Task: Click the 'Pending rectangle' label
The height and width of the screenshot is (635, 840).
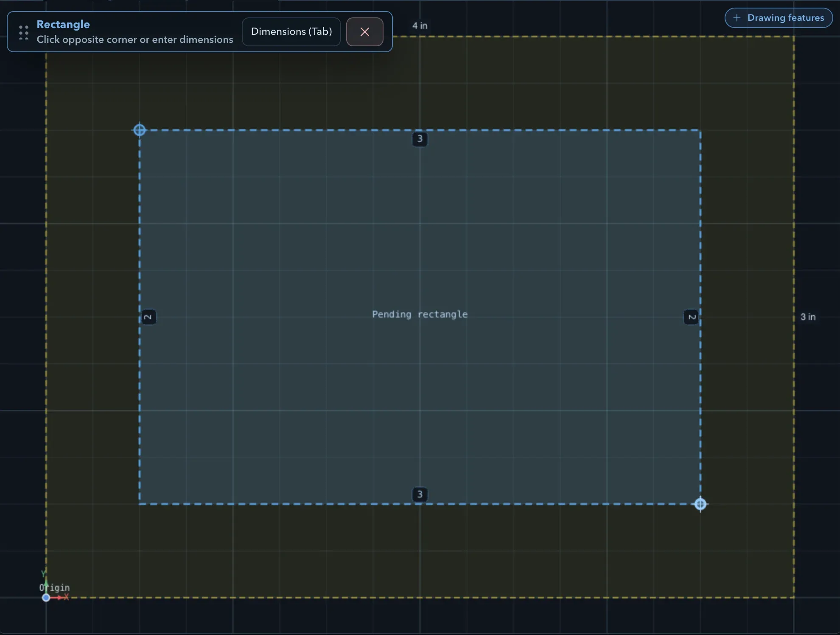Action: coord(420,315)
